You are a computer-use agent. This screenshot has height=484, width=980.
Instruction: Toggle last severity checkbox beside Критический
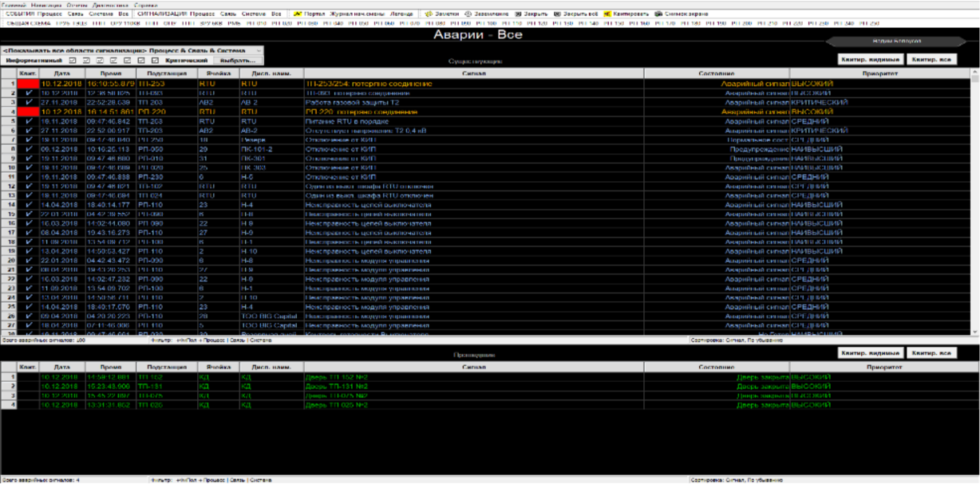[x=155, y=61]
